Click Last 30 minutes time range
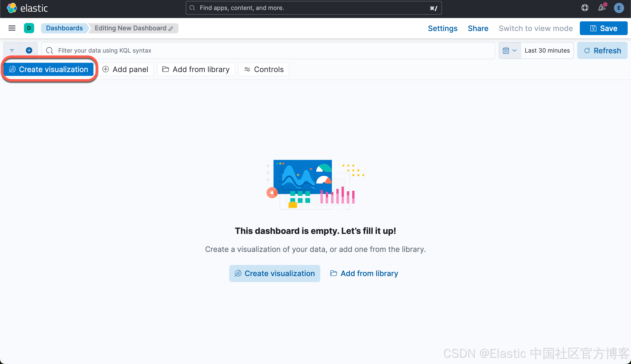 pos(547,50)
